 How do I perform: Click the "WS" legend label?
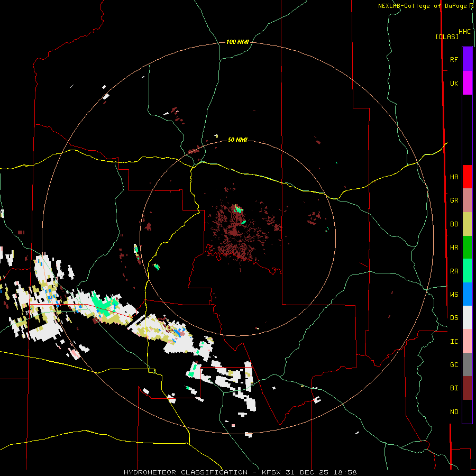pyautogui.click(x=454, y=295)
